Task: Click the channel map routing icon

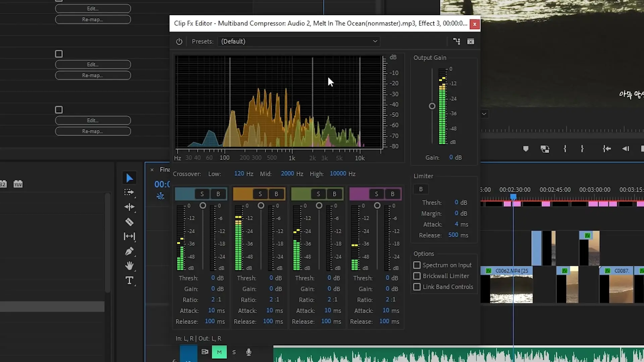Action: [457, 41]
